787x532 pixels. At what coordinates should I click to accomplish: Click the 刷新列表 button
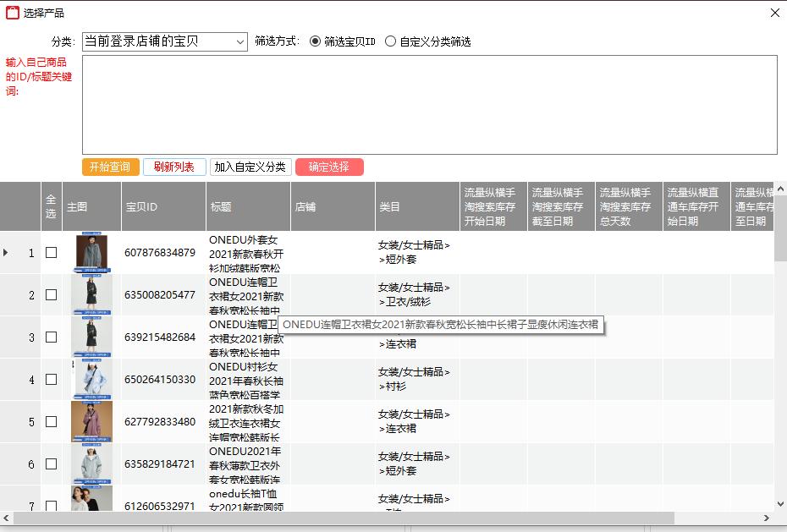[x=173, y=167]
